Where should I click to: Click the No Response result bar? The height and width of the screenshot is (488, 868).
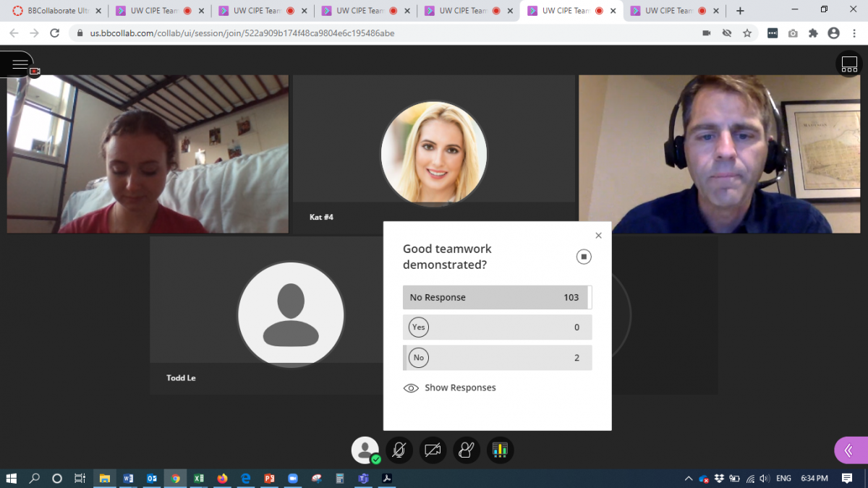coord(497,297)
